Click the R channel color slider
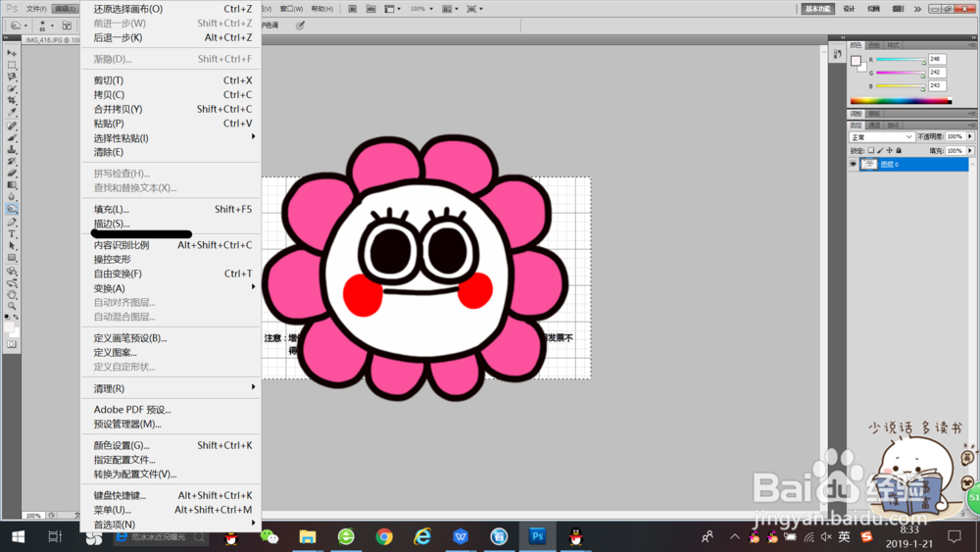Viewport: 980px width, 552px height. click(901, 60)
